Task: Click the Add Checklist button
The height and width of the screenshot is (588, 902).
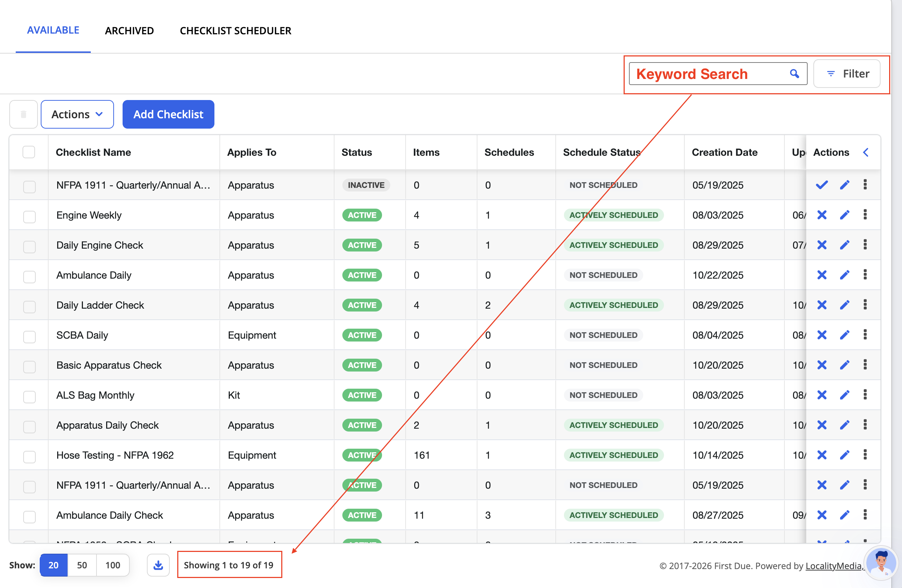Action: point(168,114)
